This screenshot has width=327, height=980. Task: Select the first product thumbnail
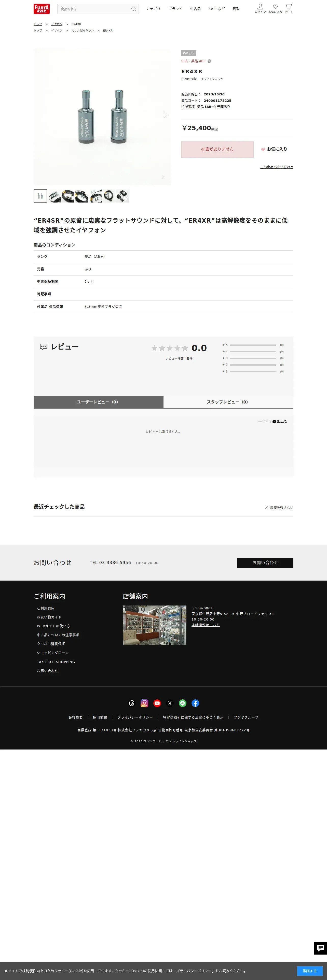(40, 196)
